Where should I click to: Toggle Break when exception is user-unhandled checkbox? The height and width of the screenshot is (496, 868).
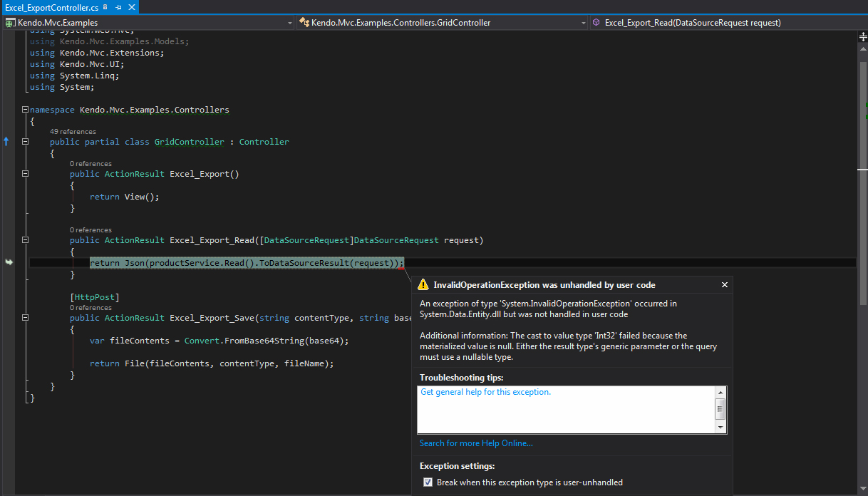(428, 482)
